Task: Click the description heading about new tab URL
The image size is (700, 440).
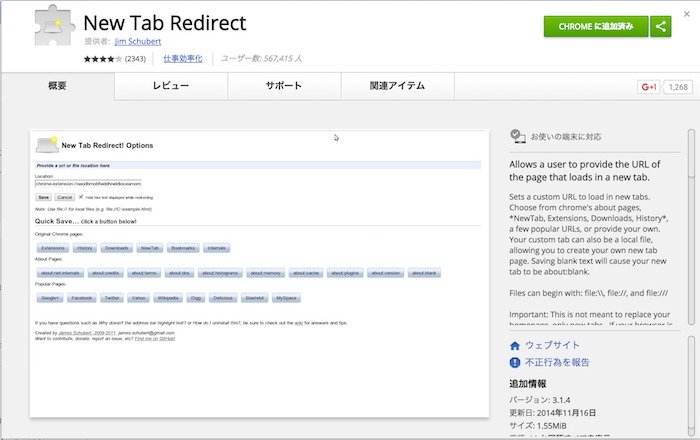Action: pyautogui.click(x=584, y=171)
